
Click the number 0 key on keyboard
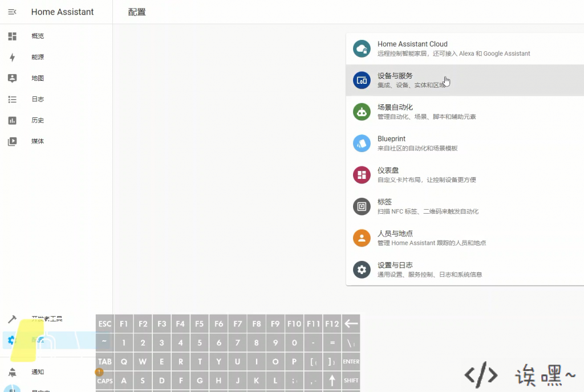[x=294, y=342]
